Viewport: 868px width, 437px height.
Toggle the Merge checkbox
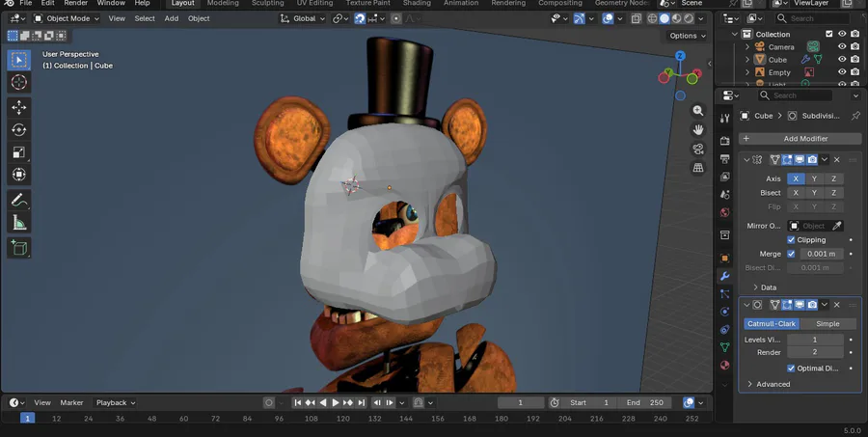[x=791, y=254]
